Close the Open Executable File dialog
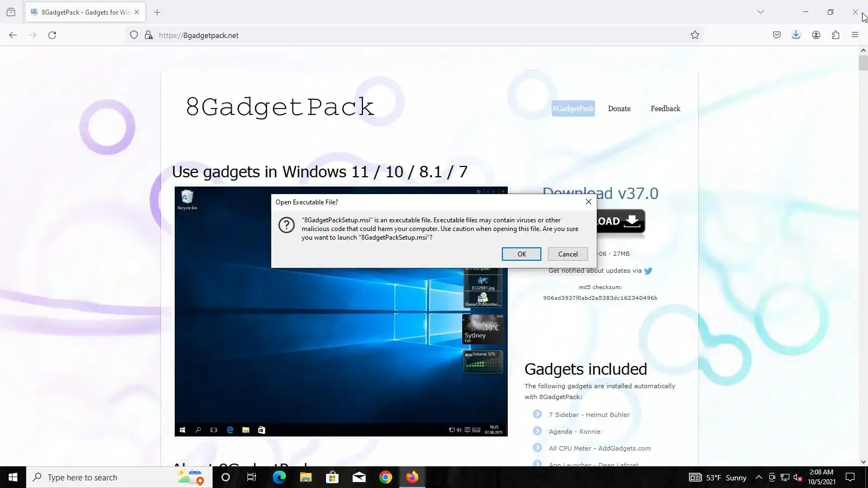Viewport: 868px width, 488px height. pyautogui.click(x=589, y=202)
